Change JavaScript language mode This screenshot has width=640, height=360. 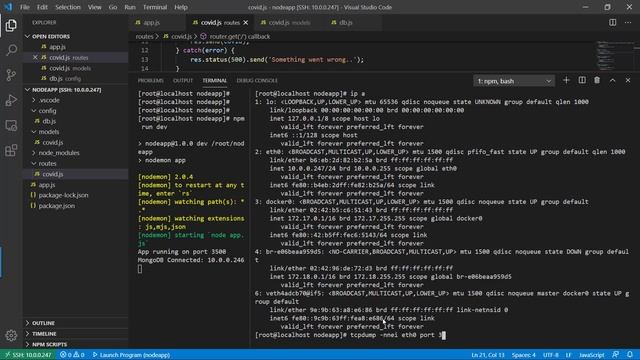click(591, 355)
